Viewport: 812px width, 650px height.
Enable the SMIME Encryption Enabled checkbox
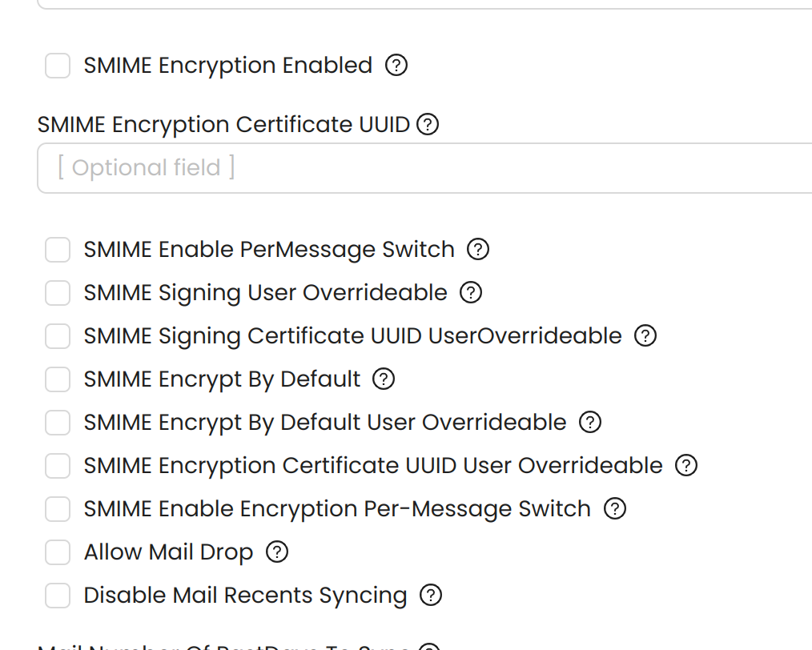[x=58, y=66]
